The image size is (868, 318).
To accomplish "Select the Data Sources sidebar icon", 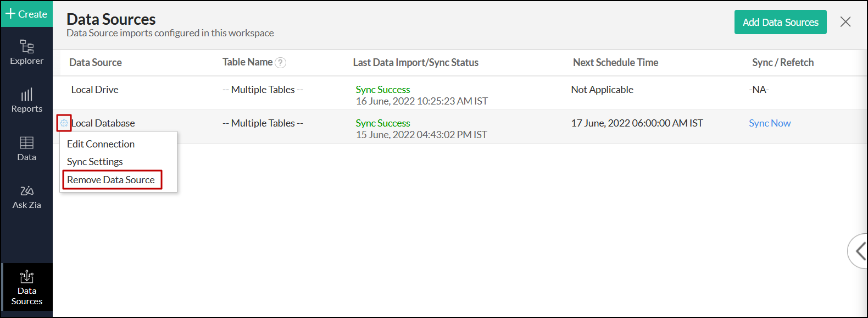I will [26, 287].
